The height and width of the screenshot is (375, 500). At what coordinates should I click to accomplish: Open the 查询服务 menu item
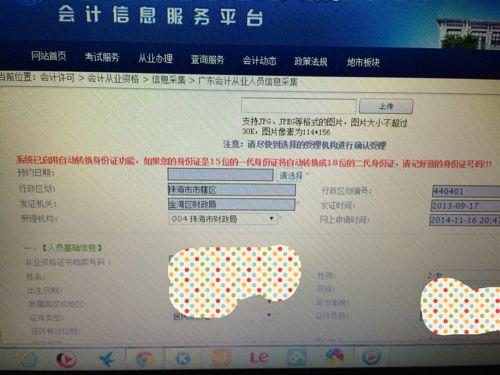[207, 60]
